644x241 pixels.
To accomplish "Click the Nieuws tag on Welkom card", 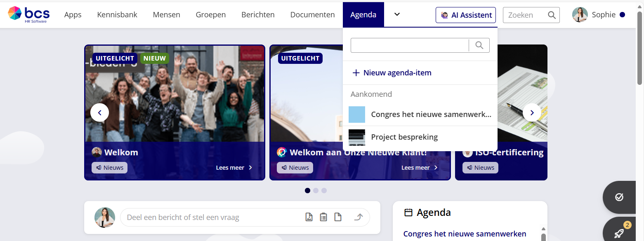I will [109, 168].
